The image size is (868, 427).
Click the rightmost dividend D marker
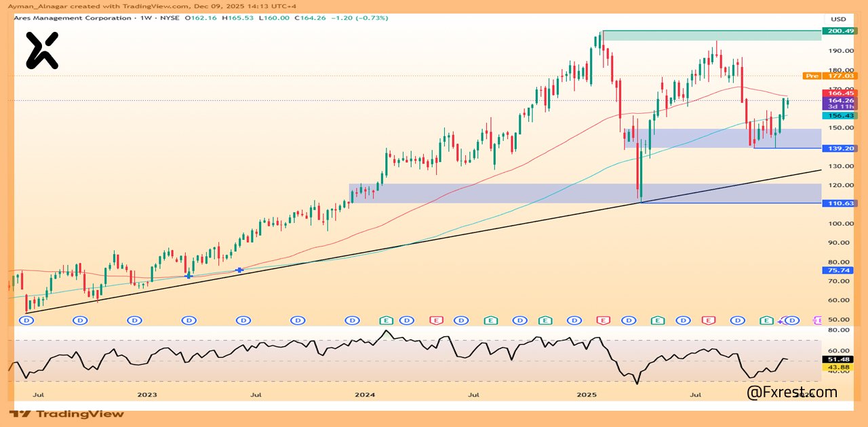[791, 320]
